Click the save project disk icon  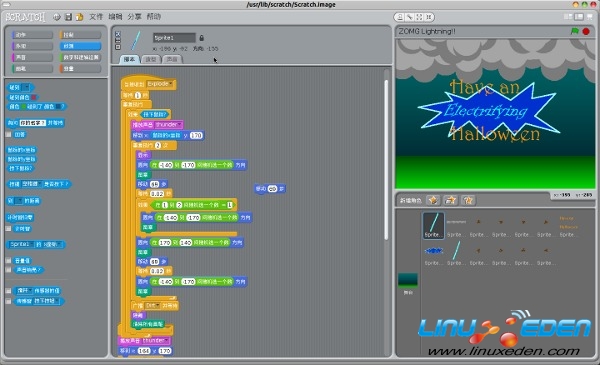(x=68, y=17)
